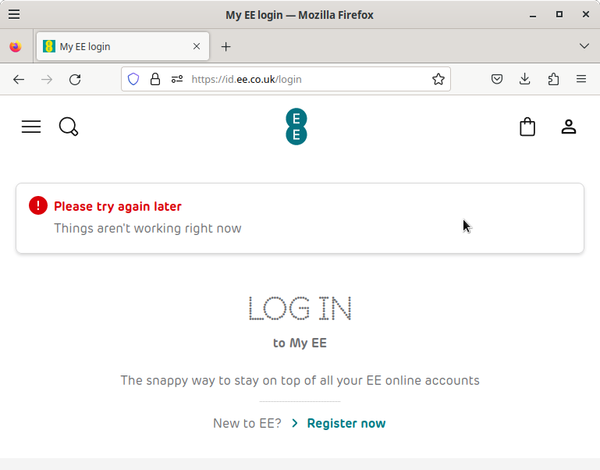The image size is (600, 470).
Task: Open the window menu in title bar
Action: [x=14, y=15]
